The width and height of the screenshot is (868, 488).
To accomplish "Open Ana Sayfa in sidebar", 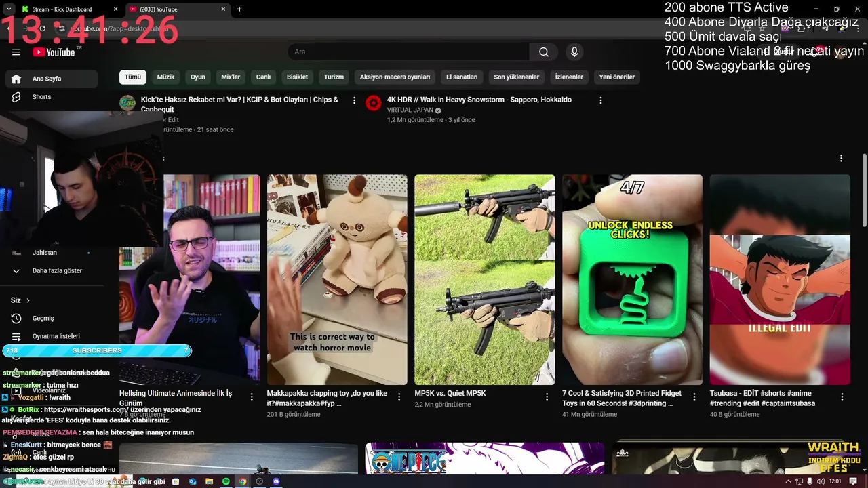I will pos(52,79).
